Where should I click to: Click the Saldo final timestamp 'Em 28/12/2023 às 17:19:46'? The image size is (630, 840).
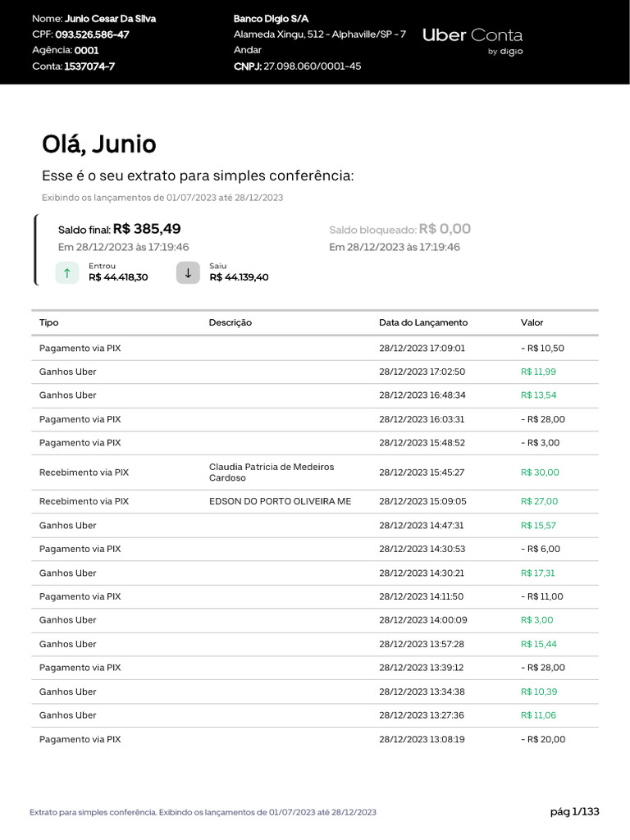coord(124,248)
